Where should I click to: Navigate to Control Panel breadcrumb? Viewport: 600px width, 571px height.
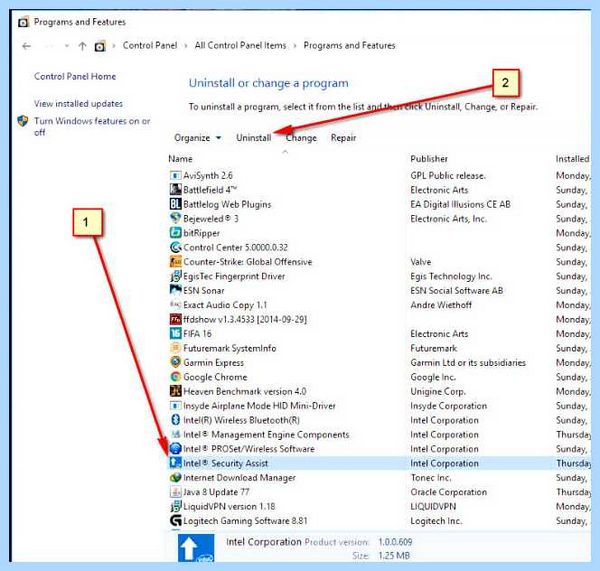(x=150, y=46)
